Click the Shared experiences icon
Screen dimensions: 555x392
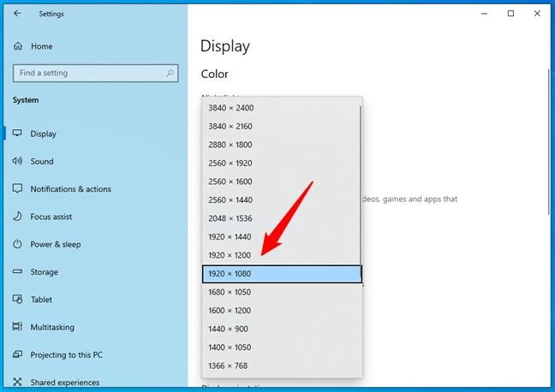point(17,382)
